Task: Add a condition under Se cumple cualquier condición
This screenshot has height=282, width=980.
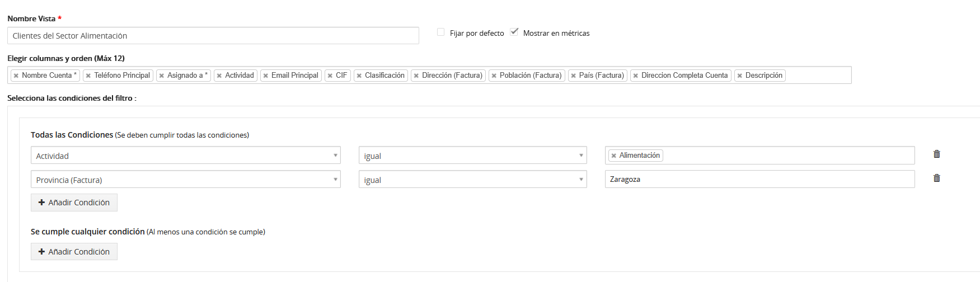Action: pos(74,252)
